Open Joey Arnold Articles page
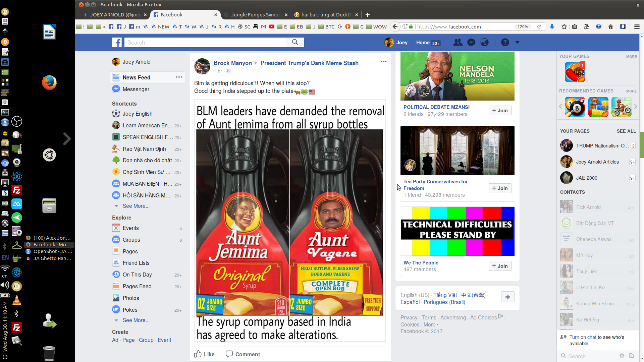 pos(598,162)
